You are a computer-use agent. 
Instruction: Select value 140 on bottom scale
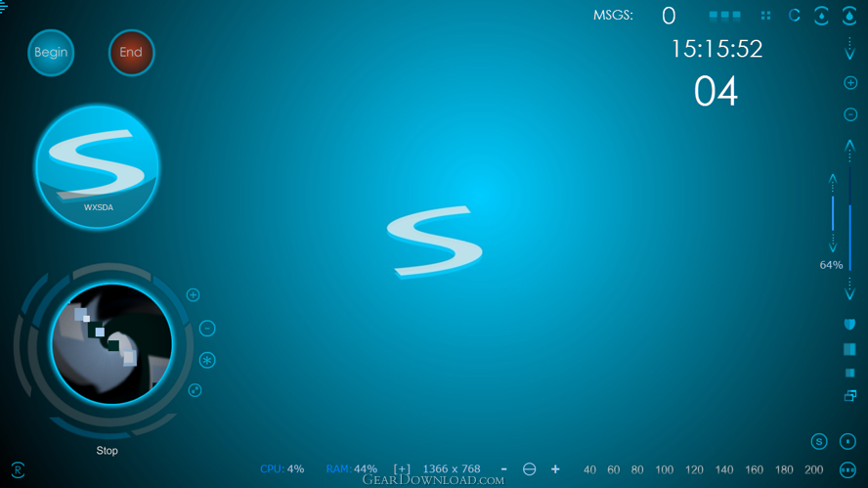(x=724, y=469)
